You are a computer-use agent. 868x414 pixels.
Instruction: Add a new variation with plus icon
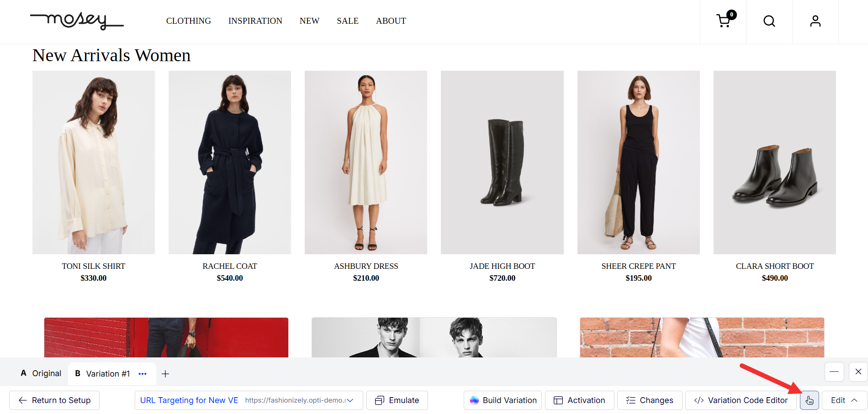[165, 374]
